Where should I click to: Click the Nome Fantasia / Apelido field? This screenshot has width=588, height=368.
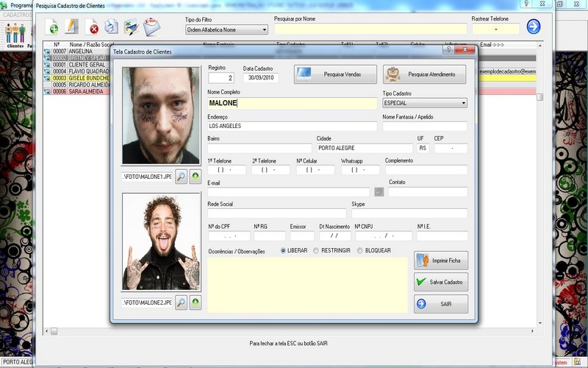tap(425, 126)
